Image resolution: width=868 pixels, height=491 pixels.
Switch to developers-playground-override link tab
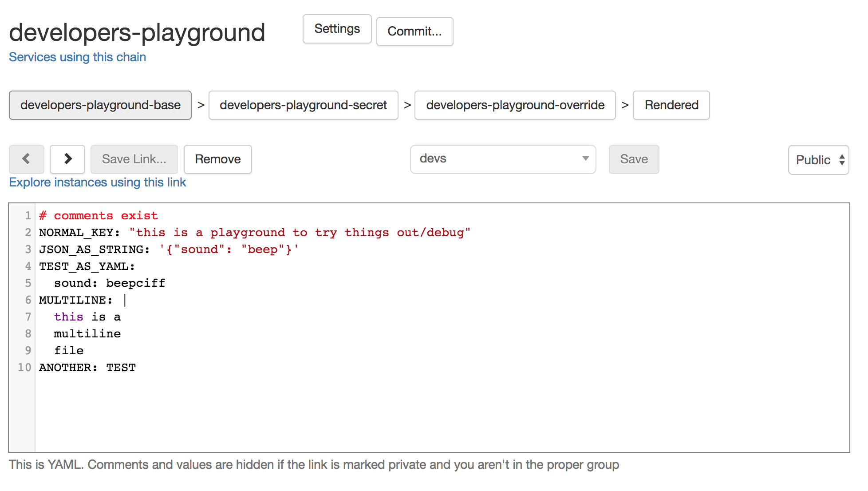pyautogui.click(x=515, y=105)
